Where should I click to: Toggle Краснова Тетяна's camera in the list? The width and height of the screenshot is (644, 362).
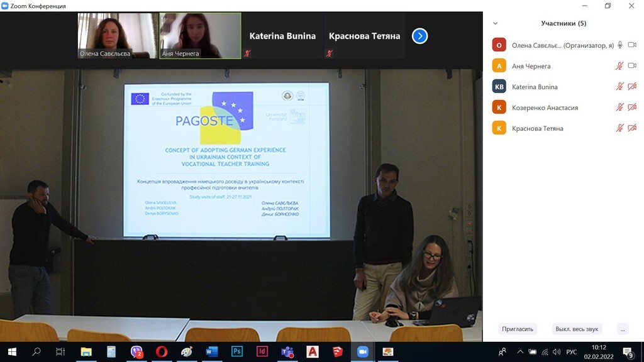click(x=632, y=128)
